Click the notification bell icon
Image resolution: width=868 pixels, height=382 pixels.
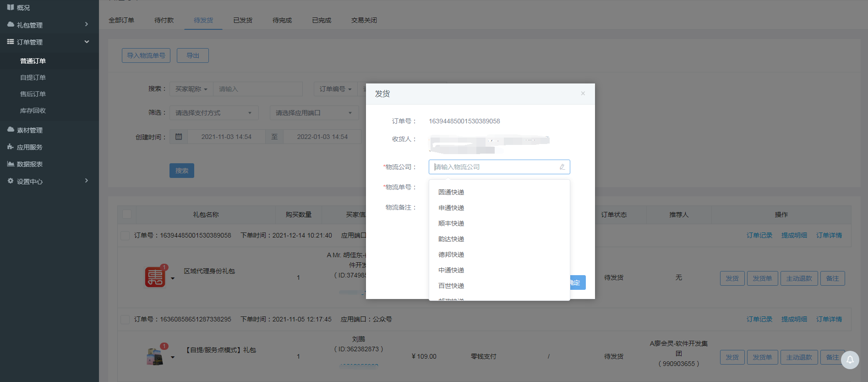pyautogui.click(x=850, y=360)
